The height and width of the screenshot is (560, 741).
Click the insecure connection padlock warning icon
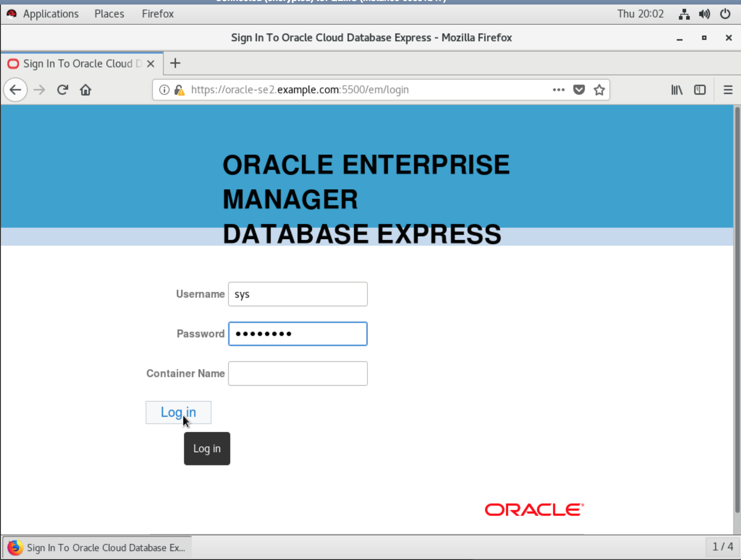[179, 90]
